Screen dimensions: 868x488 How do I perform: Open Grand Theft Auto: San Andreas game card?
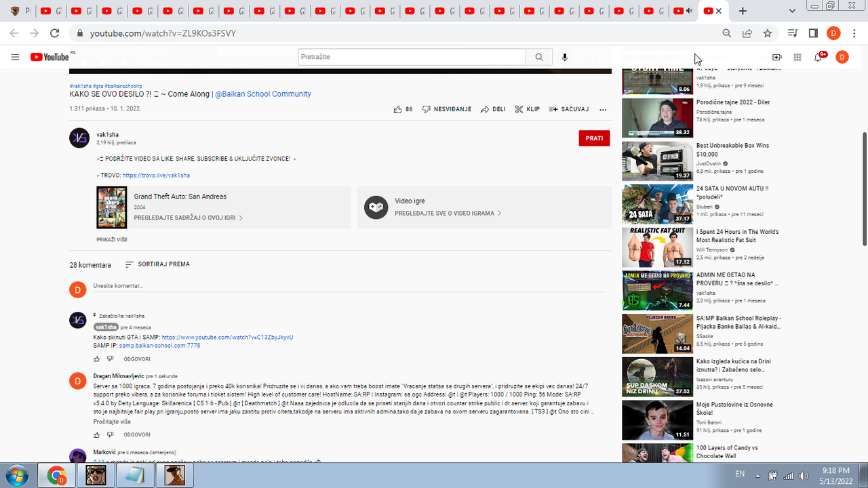(x=223, y=207)
